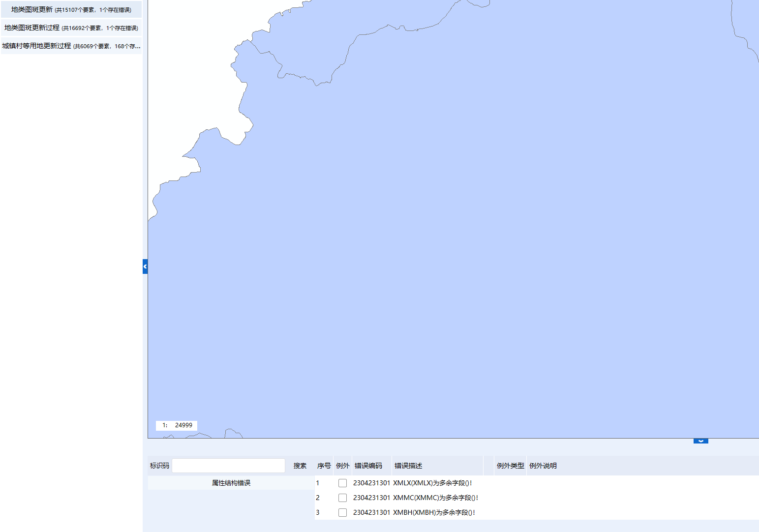759x532 pixels.
Task: Select the 属性结构错误 error category
Action: tap(231, 483)
